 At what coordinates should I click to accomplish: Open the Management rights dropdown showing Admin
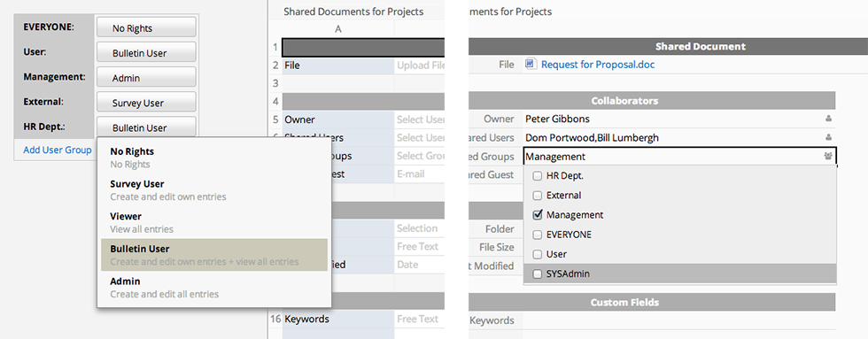tap(146, 77)
